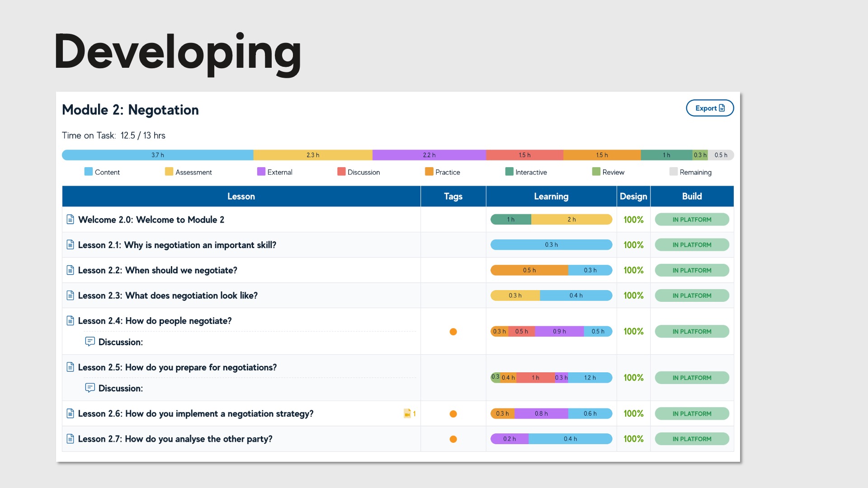Click discussion bubble icon under Lesson 2.4
868x488 pixels.
point(90,342)
